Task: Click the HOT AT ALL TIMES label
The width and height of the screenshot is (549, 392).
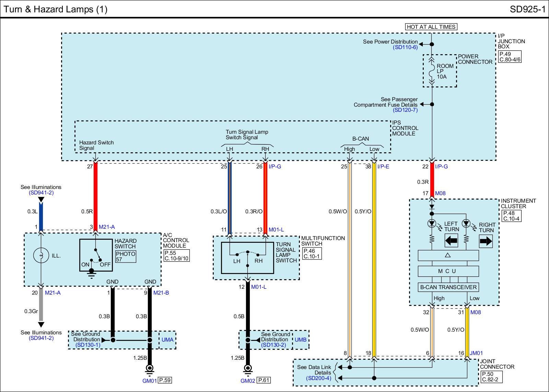Action: [431, 27]
